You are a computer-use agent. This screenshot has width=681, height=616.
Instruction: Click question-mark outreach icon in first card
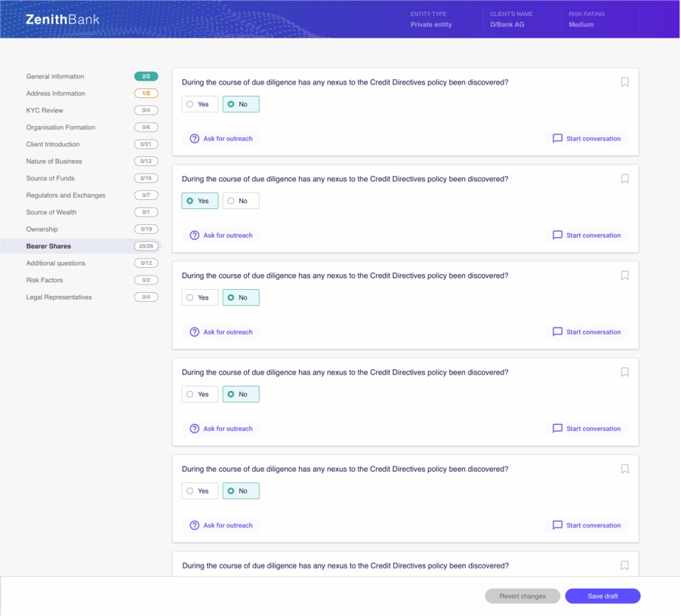[195, 139]
